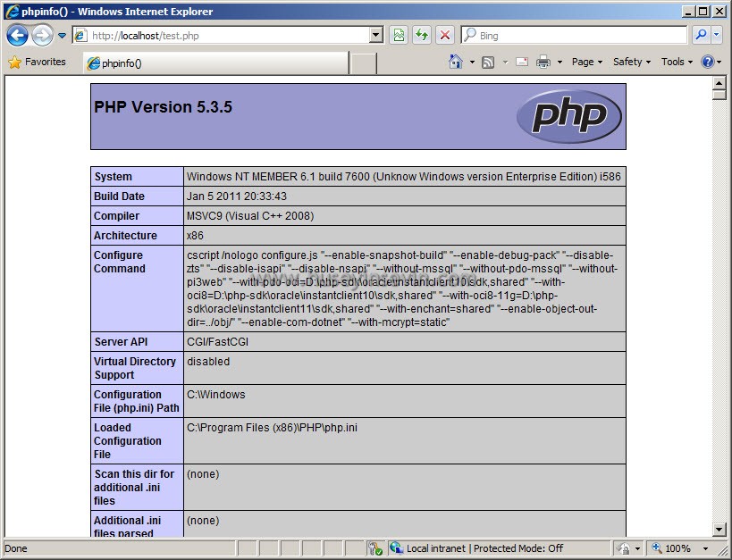The height and width of the screenshot is (560, 732).
Task: Expand the zoom level dropdown arrow
Action: point(705,548)
